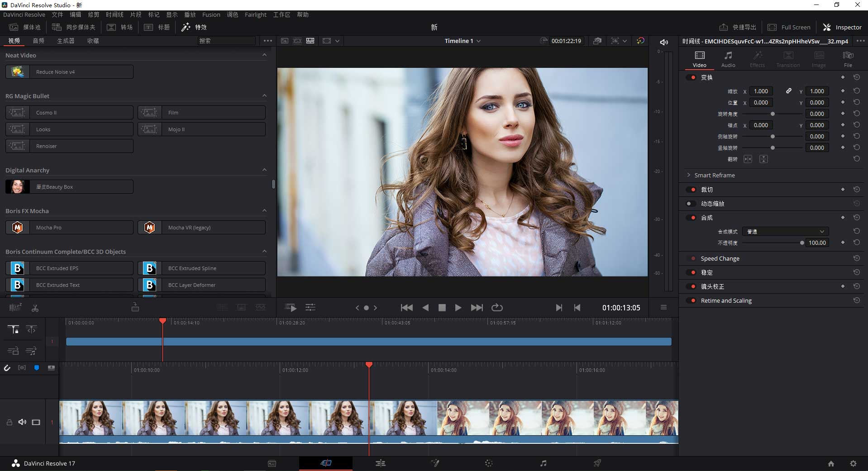868x471 pixels.
Task: Open the Inspector Audio tab
Action: (728, 59)
